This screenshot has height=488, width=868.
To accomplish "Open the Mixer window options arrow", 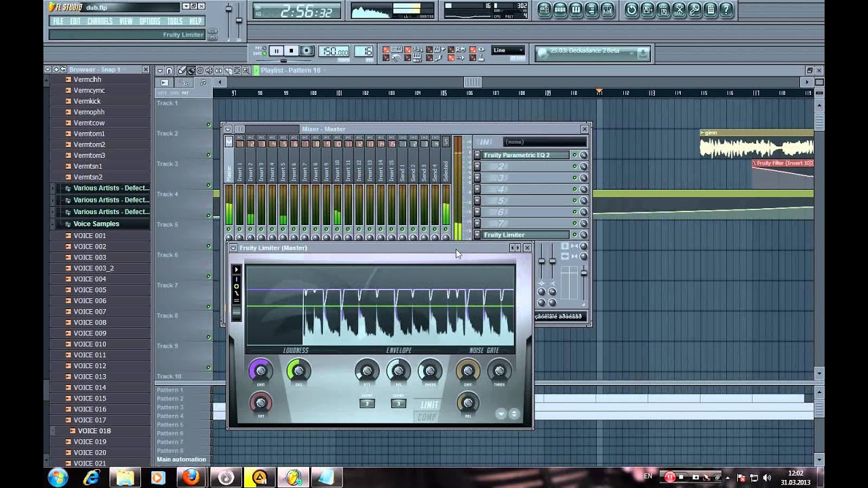I will pos(228,129).
